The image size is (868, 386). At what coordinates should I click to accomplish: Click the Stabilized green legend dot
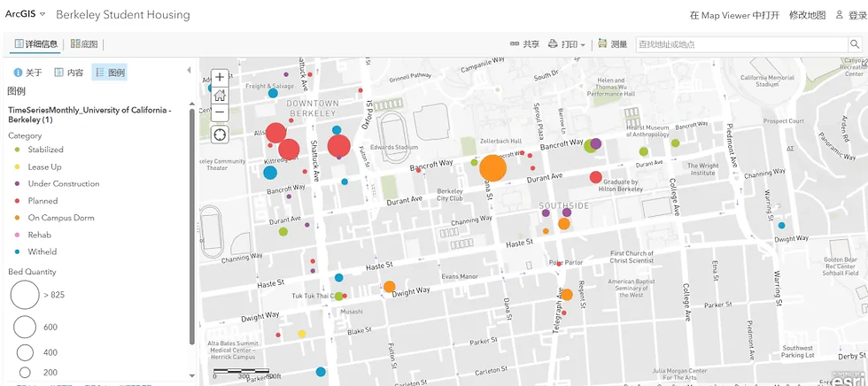[x=17, y=150]
